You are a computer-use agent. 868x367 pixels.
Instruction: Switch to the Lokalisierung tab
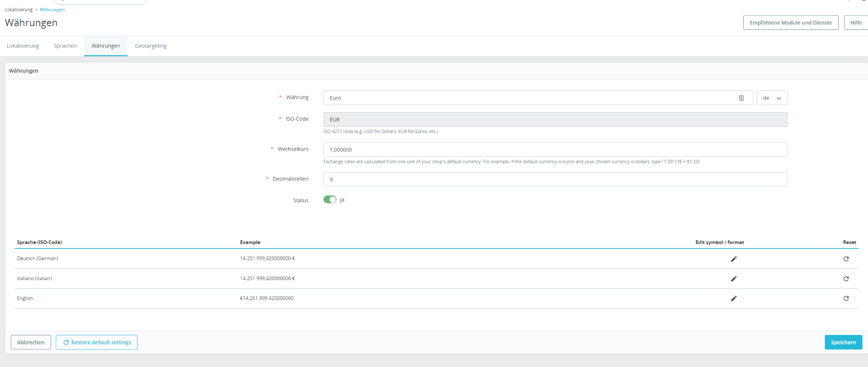tap(23, 46)
